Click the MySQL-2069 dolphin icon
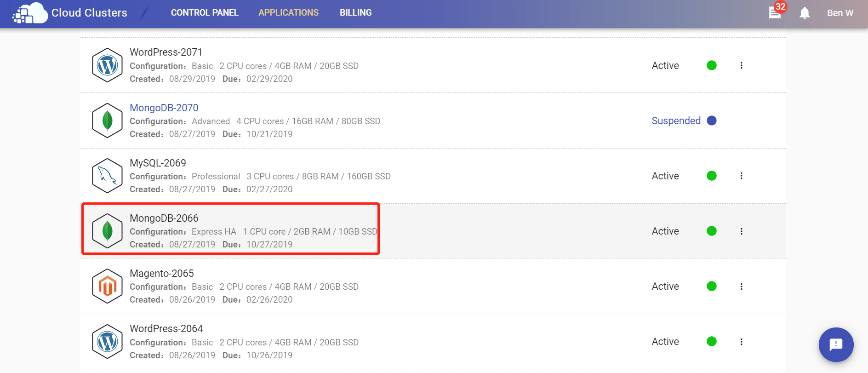Image resolution: width=868 pixels, height=373 pixels. pos(107,176)
